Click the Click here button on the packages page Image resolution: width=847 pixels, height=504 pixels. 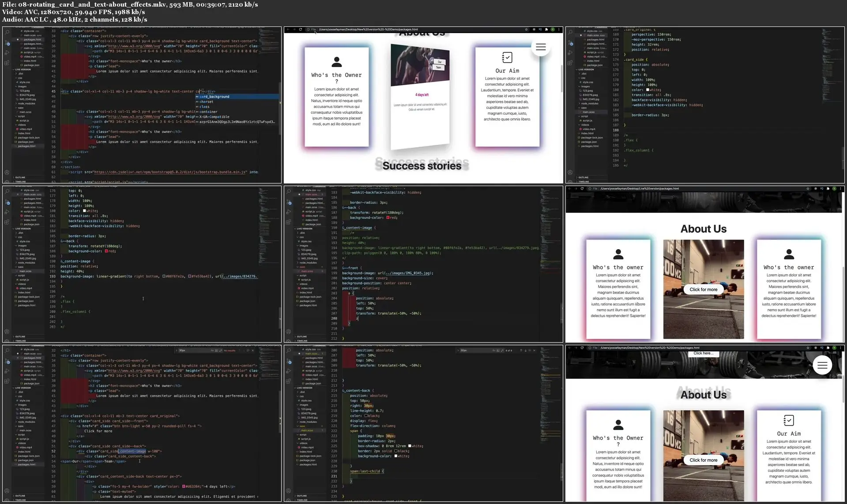(704, 353)
